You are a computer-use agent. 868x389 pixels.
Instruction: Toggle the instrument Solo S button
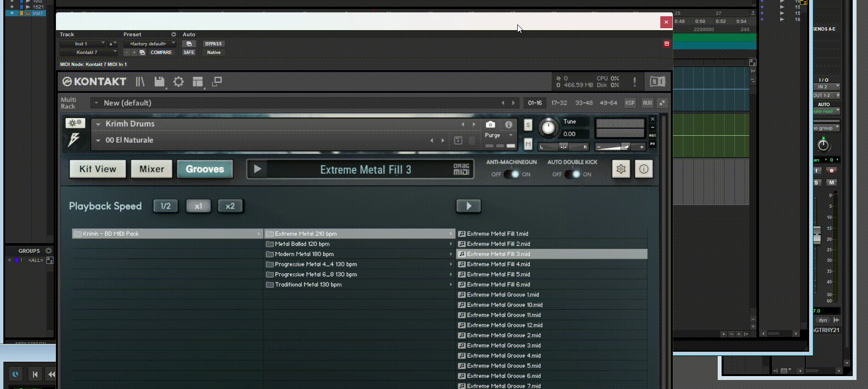(x=528, y=125)
